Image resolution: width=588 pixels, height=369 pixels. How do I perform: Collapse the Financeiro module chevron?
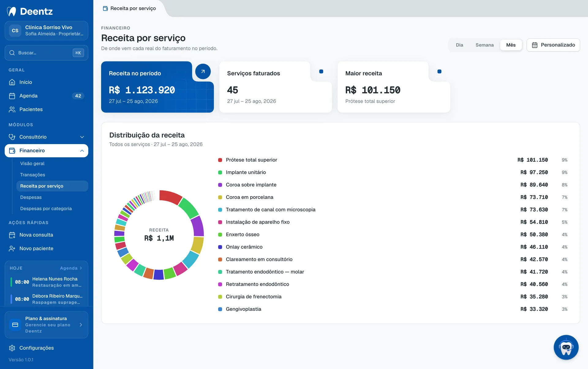click(x=82, y=151)
